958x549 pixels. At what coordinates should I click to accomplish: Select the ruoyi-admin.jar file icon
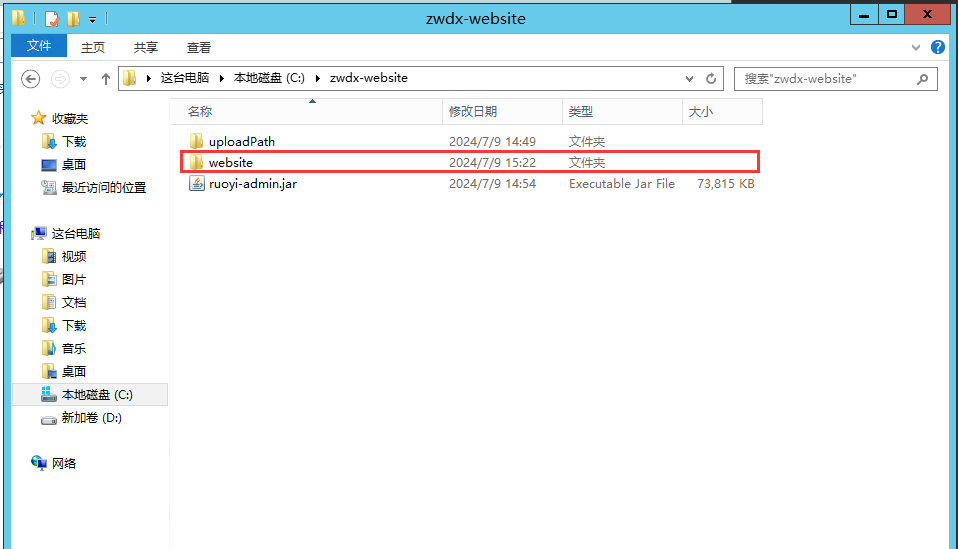(196, 183)
